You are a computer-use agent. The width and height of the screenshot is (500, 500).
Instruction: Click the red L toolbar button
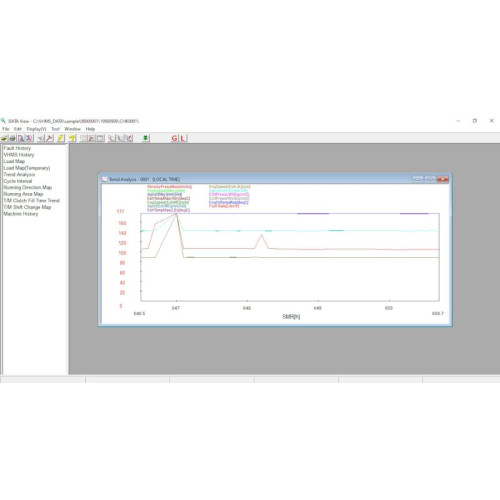pyautogui.click(x=183, y=138)
